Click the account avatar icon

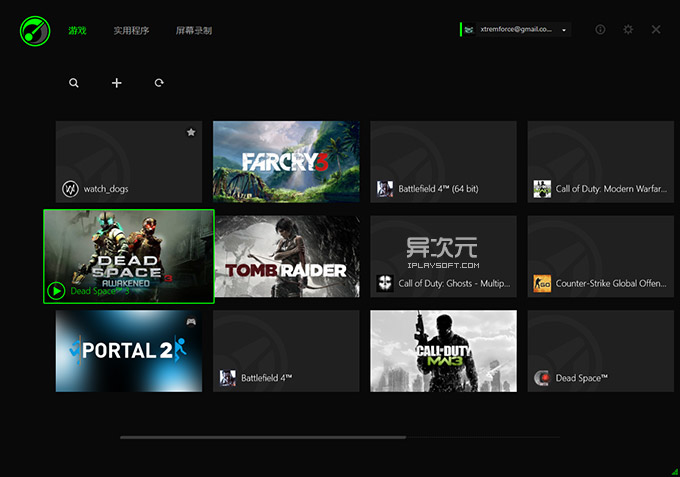(x=469, y=29)
